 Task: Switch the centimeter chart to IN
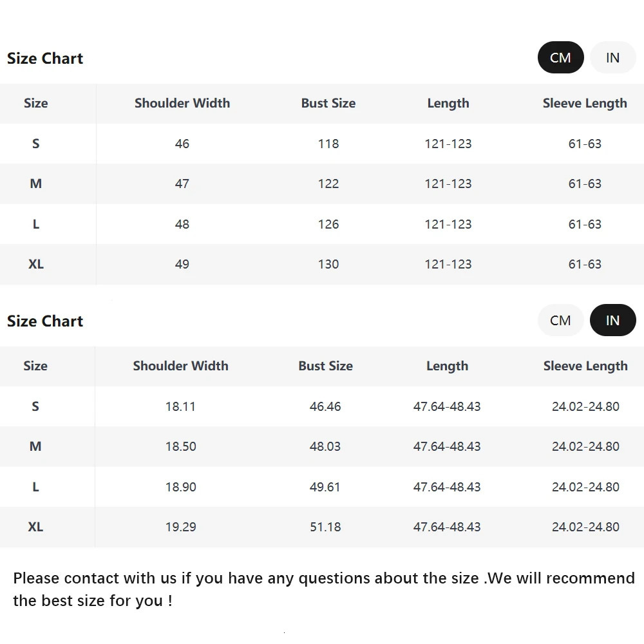[612, 58]
